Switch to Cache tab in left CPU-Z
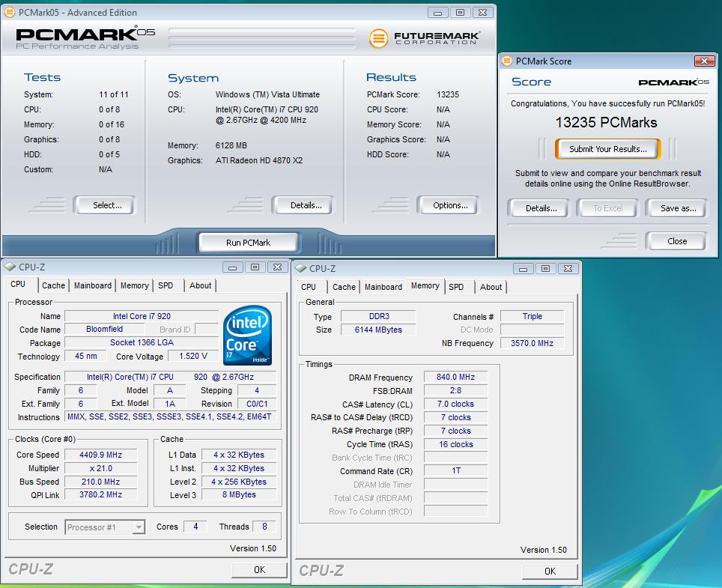 (x=53, y=285)
